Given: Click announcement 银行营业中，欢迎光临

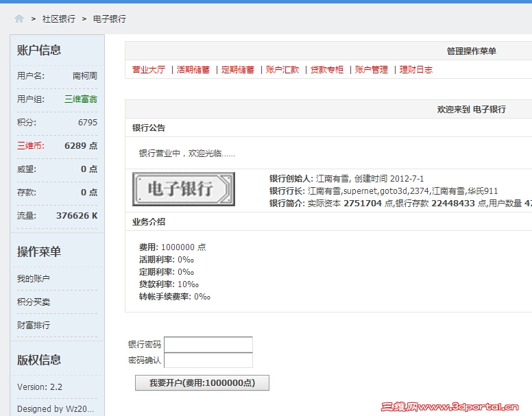Looking at the screenshot, I should click(x=186, y=154).
